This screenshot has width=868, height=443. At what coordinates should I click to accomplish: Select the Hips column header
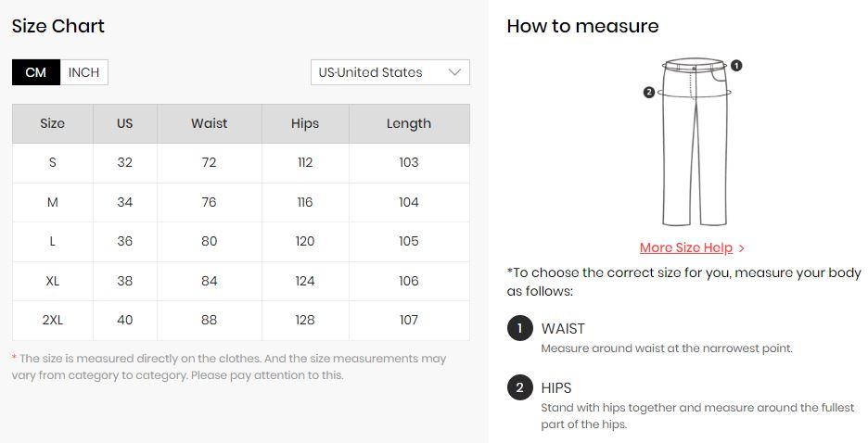click(x=305, y=124)
